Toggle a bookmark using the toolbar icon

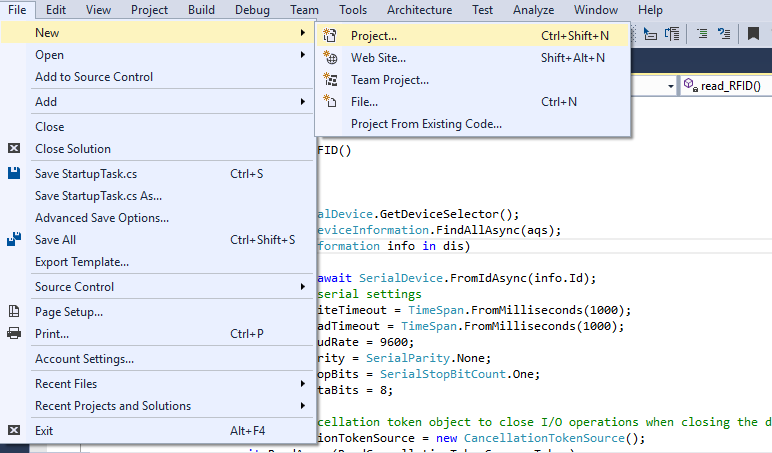click(753, 33)
